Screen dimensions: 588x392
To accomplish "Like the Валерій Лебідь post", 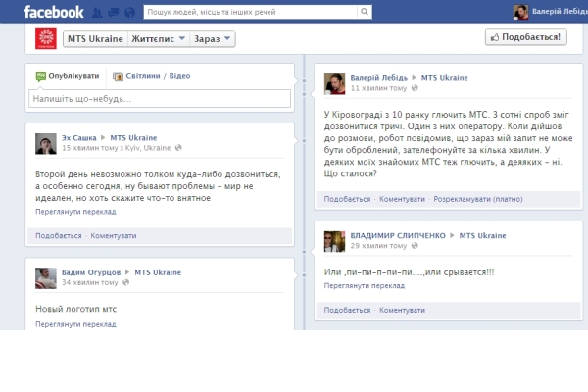I will 347,199.
